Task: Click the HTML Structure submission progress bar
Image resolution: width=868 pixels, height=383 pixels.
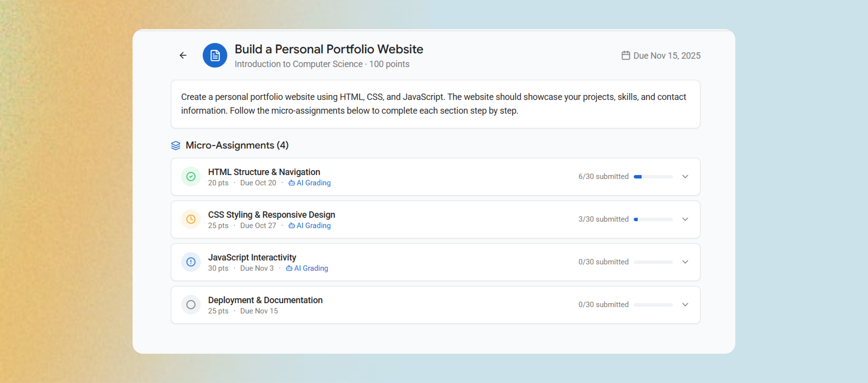Action: pos(653,177)
